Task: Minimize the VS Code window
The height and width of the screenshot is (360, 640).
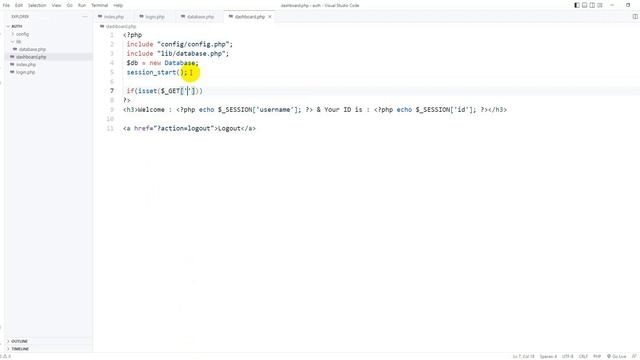Action: click(612, 5)
